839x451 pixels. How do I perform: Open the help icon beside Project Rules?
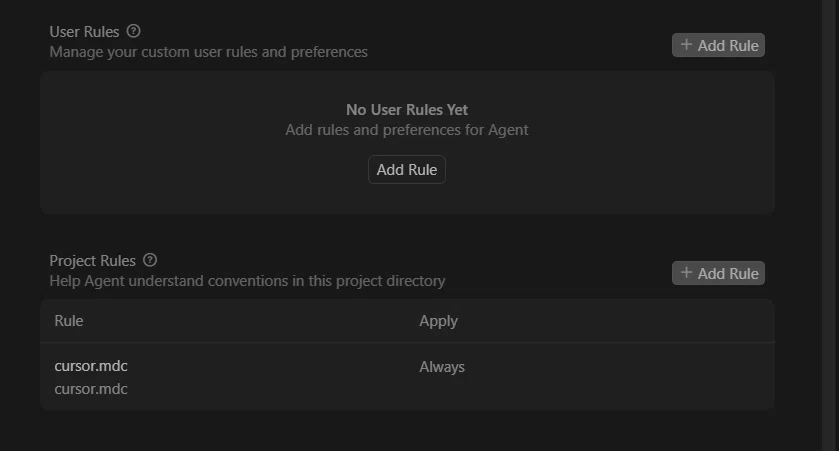[x=150, y=260]
